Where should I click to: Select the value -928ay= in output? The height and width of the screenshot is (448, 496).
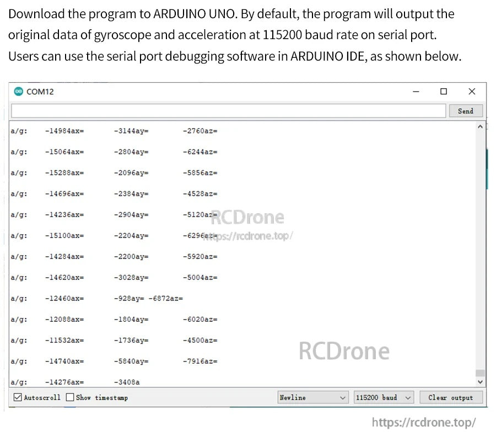[x=129, y=298]
